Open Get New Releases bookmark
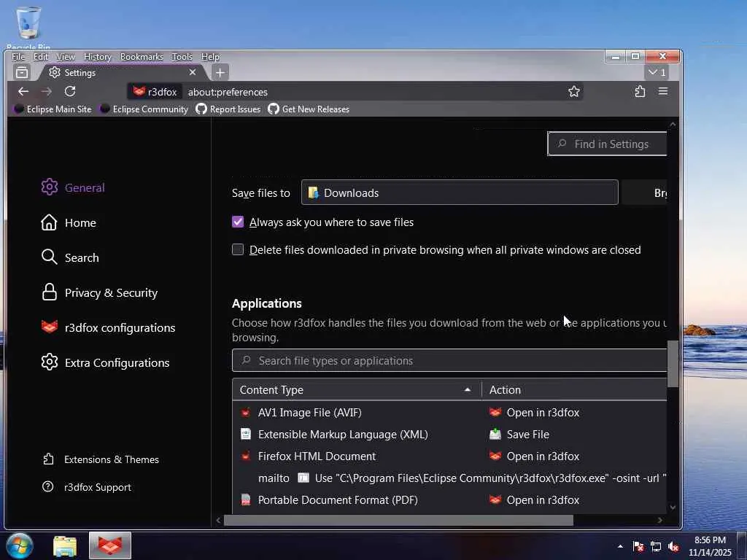Image resolution: width=747 pixels, height=560 pixels. pos(309,109)
